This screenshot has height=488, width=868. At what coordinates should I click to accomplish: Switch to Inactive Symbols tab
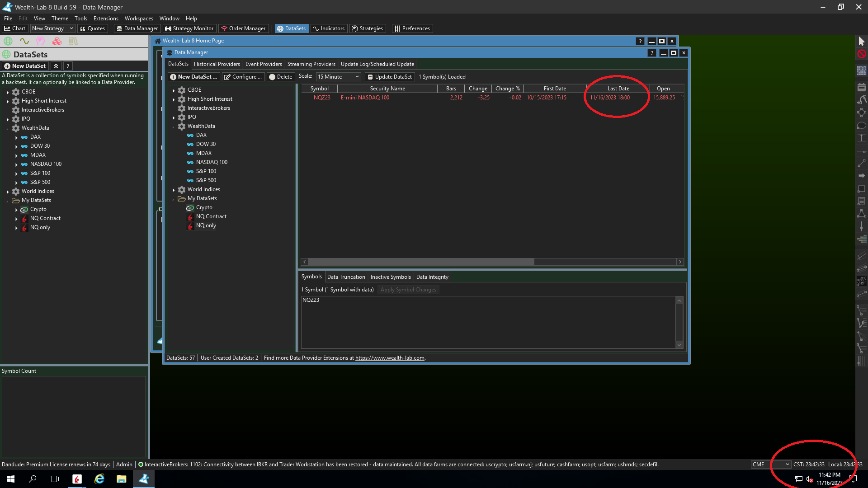coord(391,277)
